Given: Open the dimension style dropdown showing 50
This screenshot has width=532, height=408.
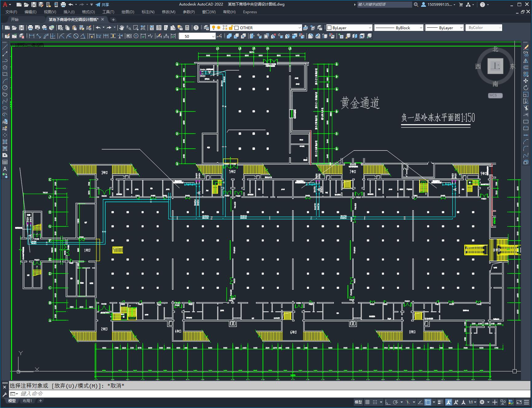Looking at the screenshot, I should click(x=197, y=36).
